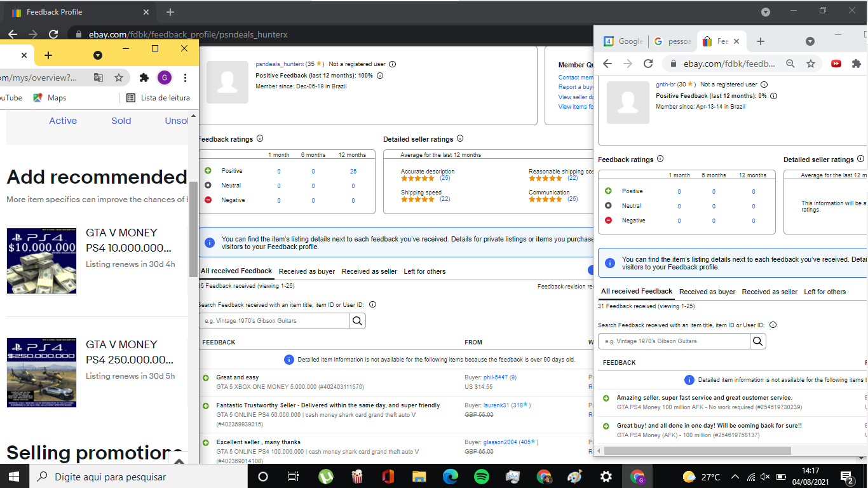Click gnth-br search feedback magnifier button
This screenshot has height=488, width=868.
(757, 341)
